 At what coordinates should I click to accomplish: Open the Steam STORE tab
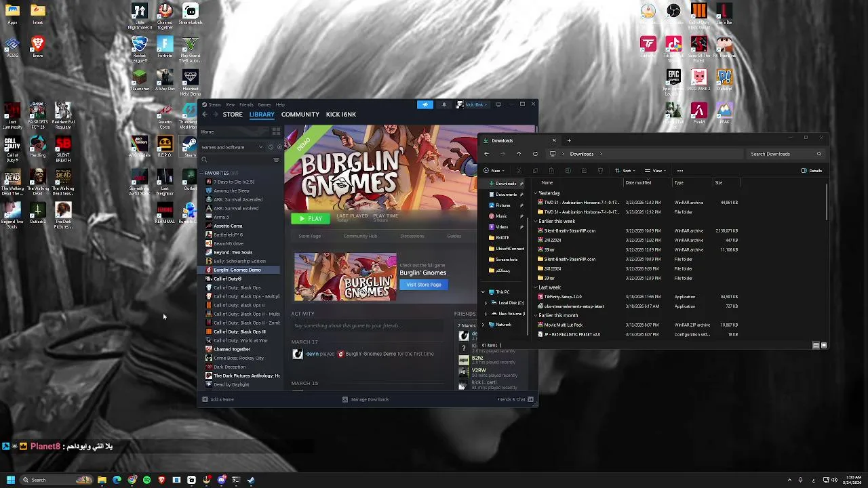point(233,114)
